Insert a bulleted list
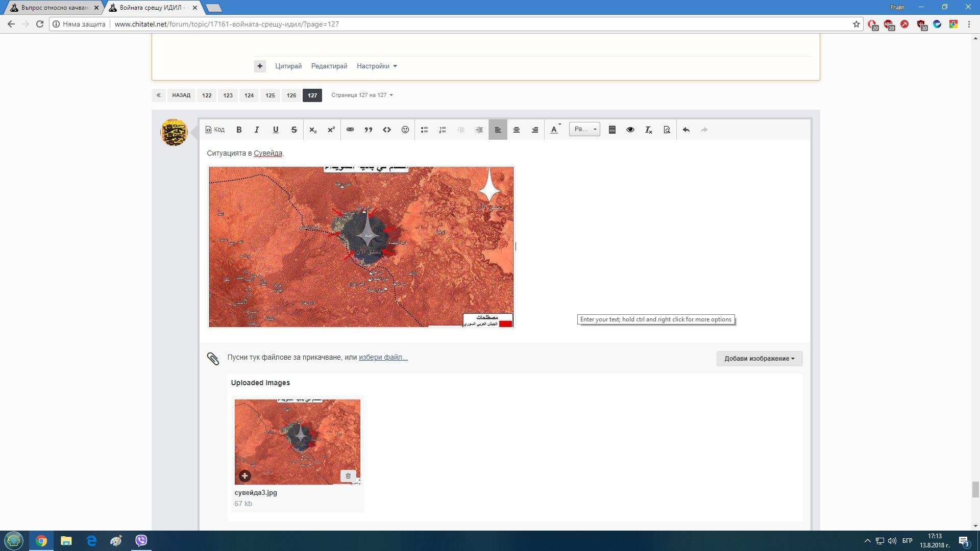The width and height of the screenshot is (980, 551). point(424,130)
